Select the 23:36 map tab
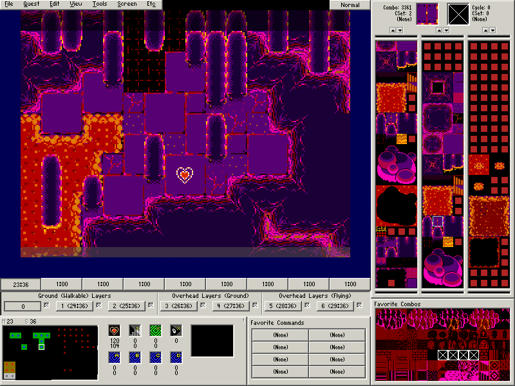 click(x=21, y=284)
